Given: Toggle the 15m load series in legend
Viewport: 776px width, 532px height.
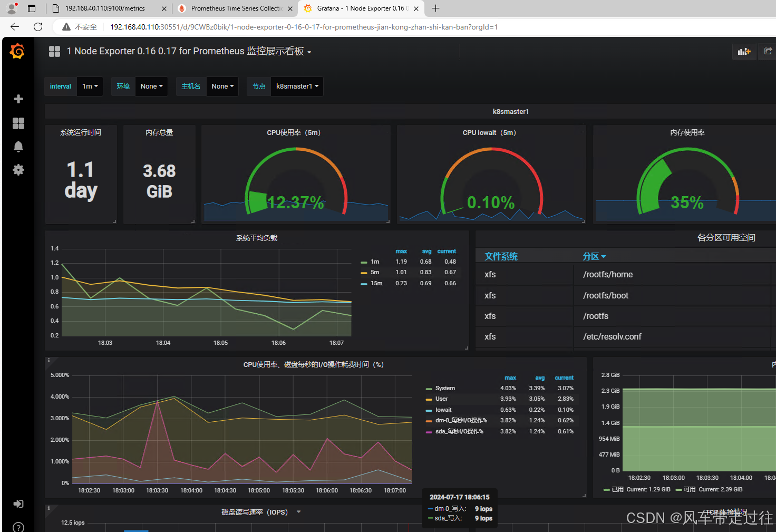Looking at the screenshot, I should [376, 283].
